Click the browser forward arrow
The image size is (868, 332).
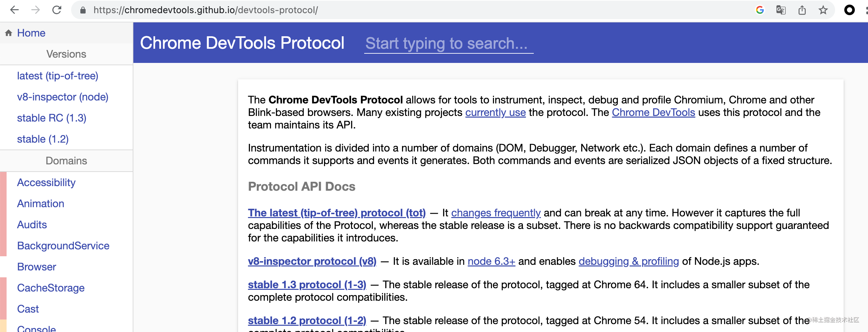pyautogui.click(x=35, y=10)
